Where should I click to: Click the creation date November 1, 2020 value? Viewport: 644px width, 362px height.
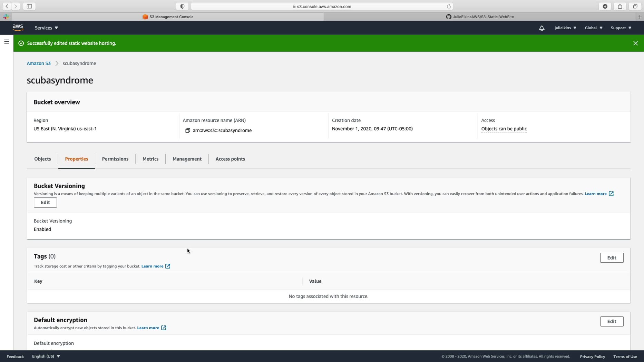372,129
